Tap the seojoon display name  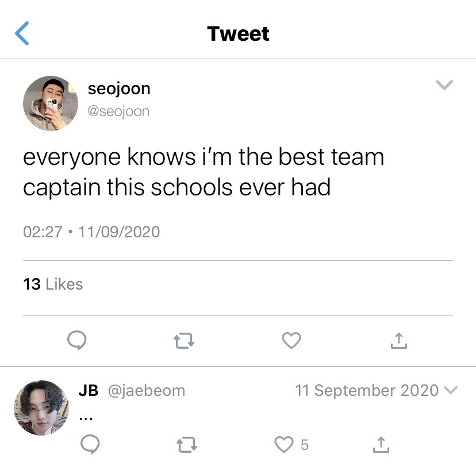119,89
